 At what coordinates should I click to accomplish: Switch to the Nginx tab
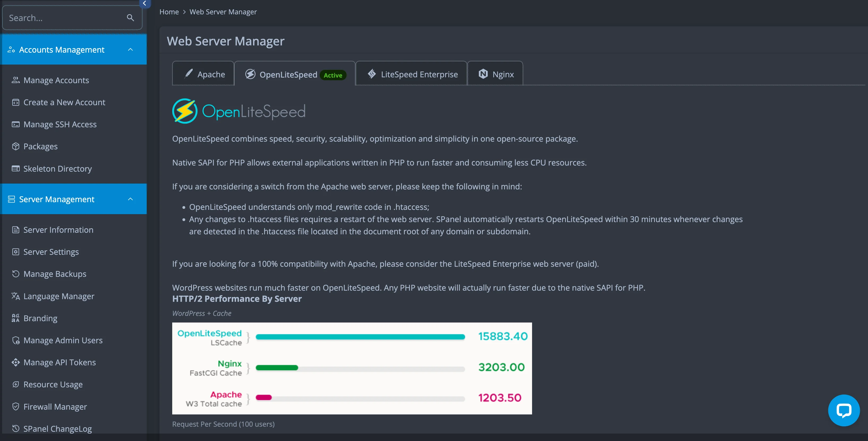(495, 73)
